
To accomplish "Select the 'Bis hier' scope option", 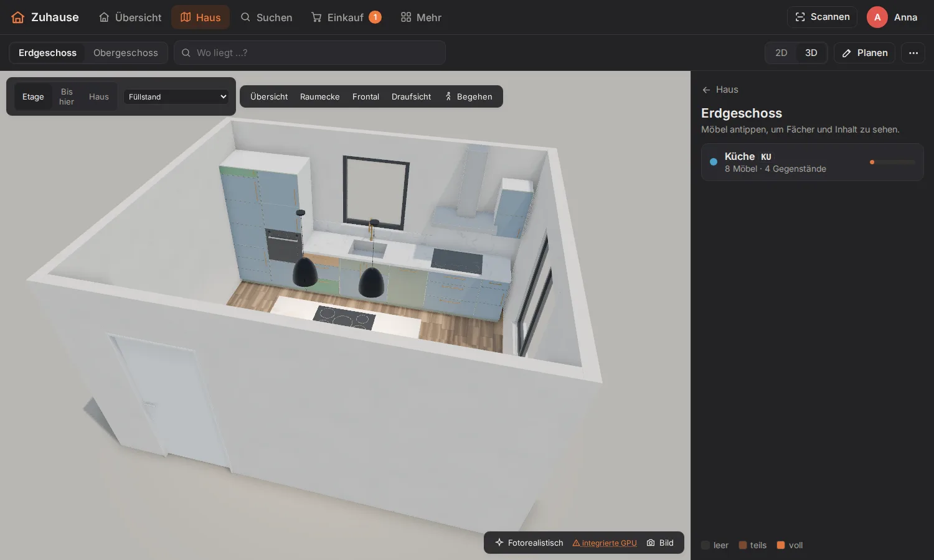I will 67,96.
